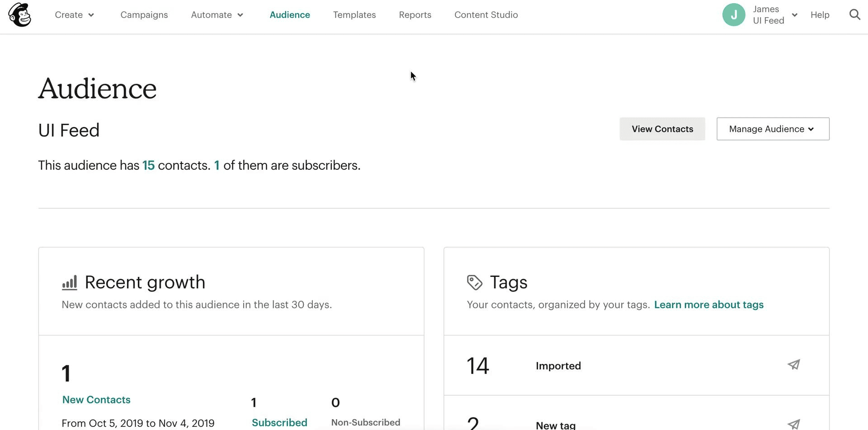The width and height of the screenshot is (868, 430).
Task: Open the Reports section
Action: [x=415, y=15]
